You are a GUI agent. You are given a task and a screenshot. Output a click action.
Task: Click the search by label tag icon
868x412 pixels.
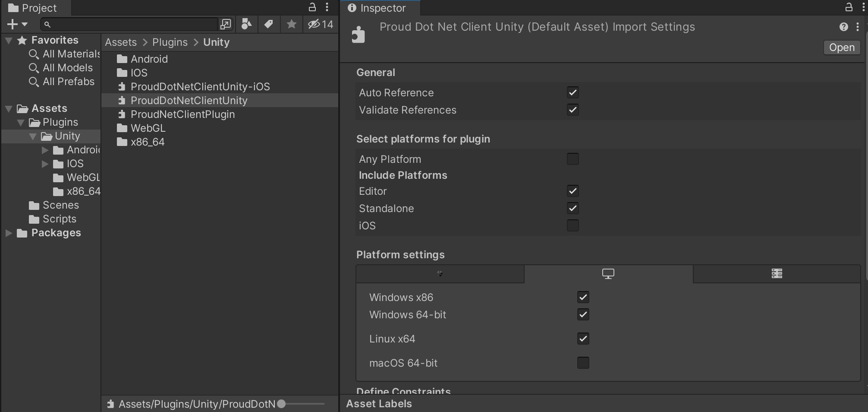tap(268, 24)
